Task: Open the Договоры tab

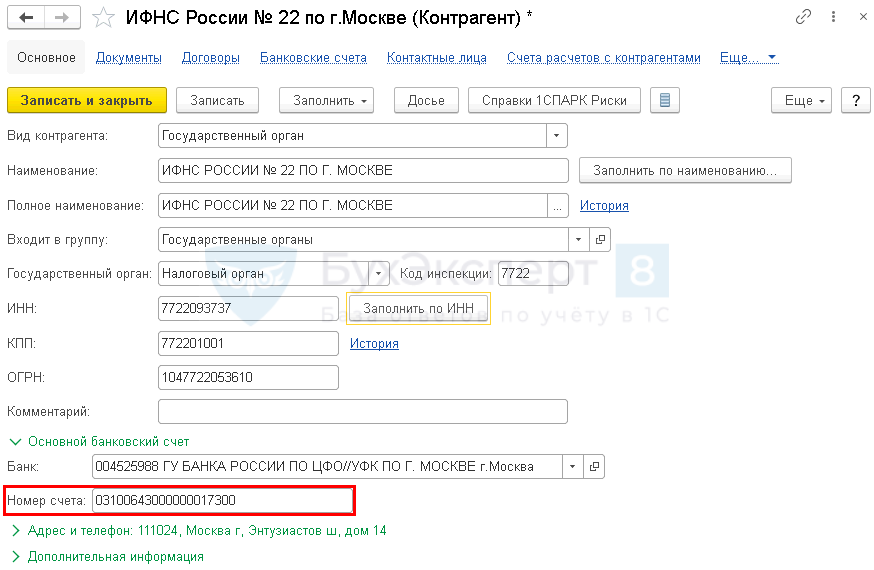Action: (210, 58)
